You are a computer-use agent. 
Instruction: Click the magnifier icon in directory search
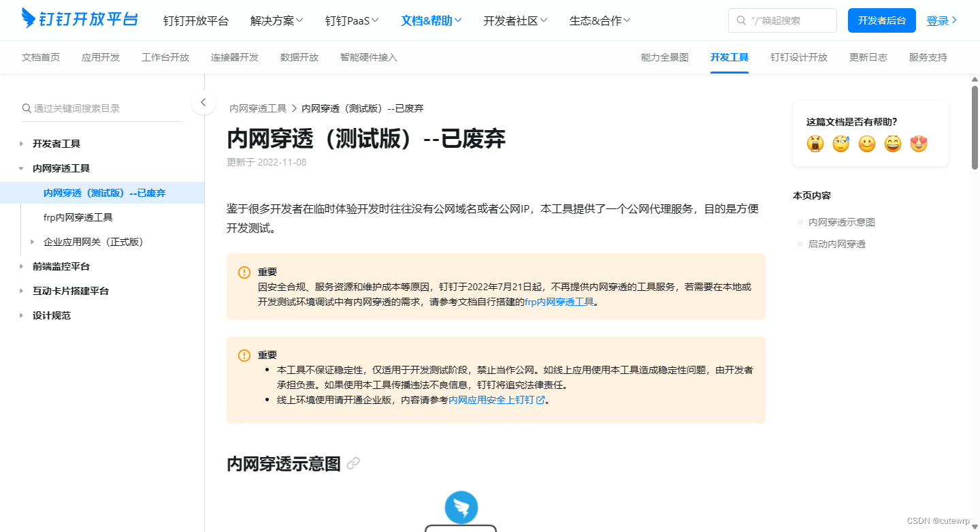[x=27, y=108]
